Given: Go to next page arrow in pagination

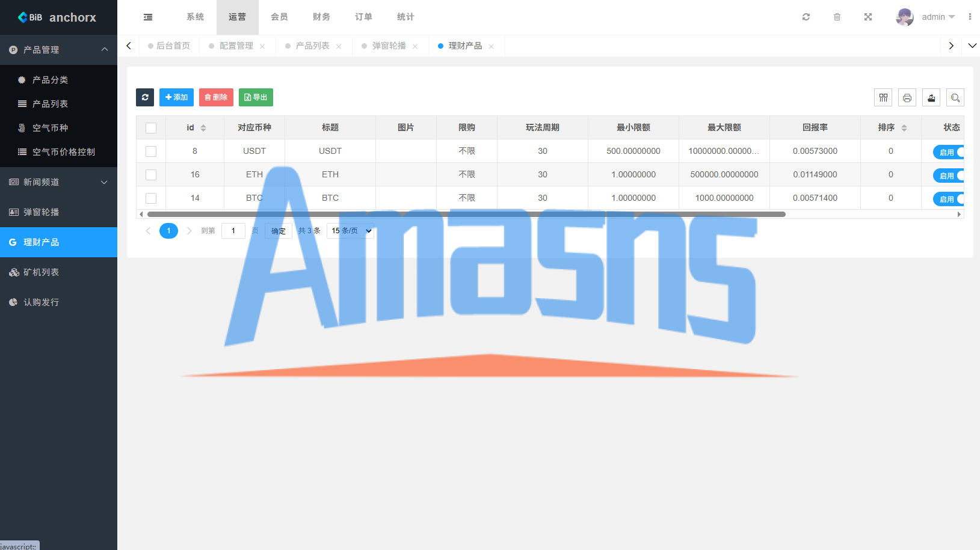Looking at the screenshot, I should (x=189, y=231).
